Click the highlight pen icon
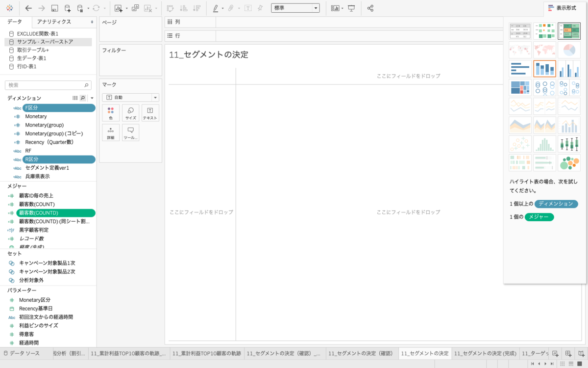 tap(216, 8)
